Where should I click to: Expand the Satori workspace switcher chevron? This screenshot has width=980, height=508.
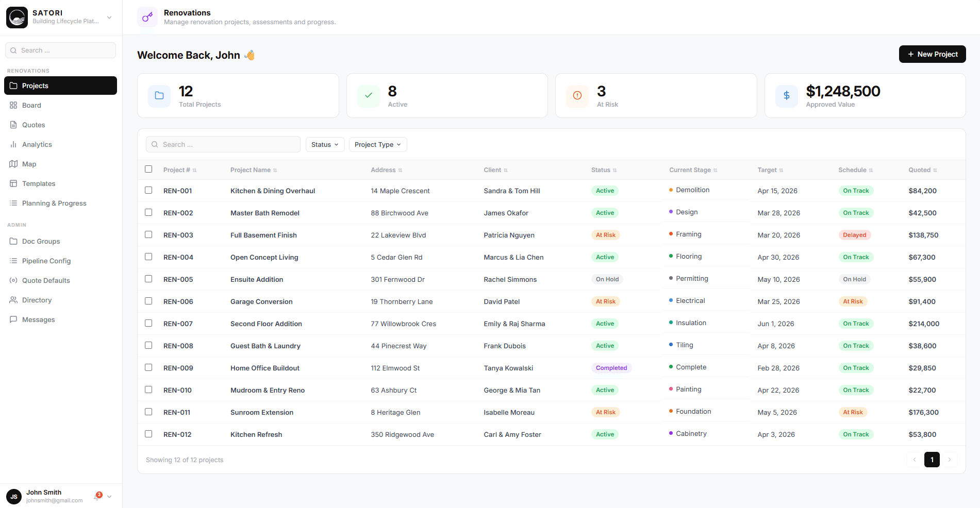point(109,18)
